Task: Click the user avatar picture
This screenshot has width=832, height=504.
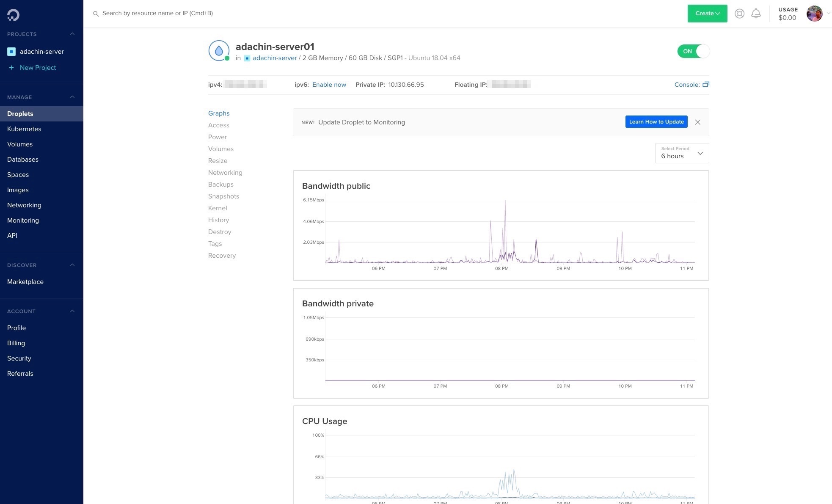Action: (x=814, y=14)
